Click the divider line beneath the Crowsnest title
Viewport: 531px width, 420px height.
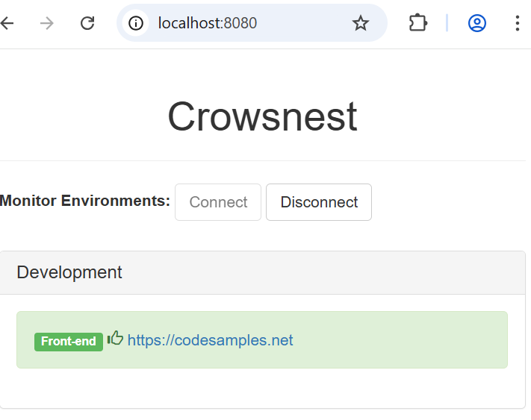(262, 160)
